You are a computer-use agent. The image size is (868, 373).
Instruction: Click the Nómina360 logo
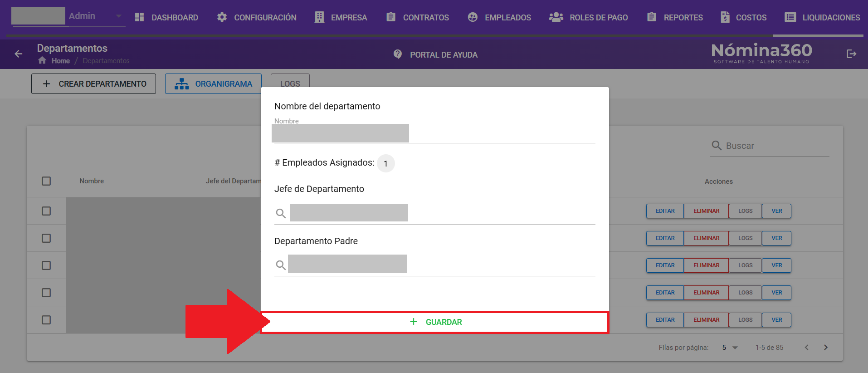pyautogui.click(x=761, y=54)
